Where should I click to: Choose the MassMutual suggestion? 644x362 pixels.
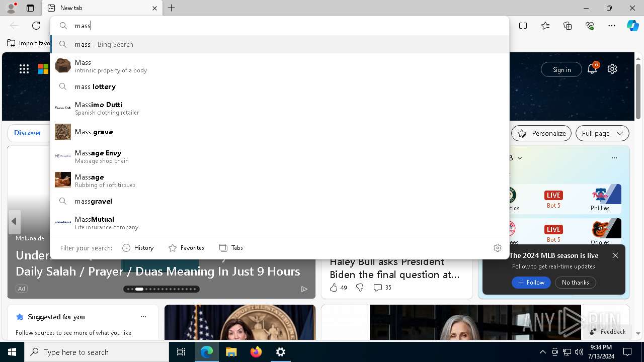[x=280, y=223]
